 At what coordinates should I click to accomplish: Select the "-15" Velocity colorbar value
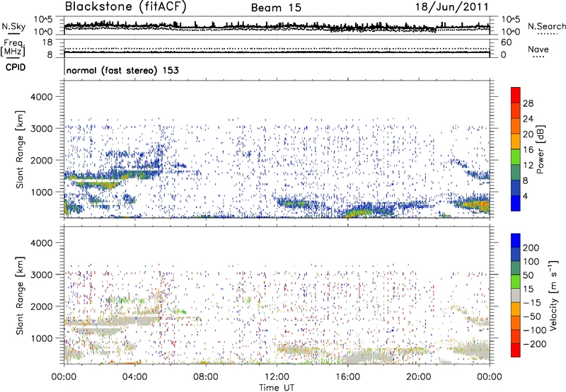pos(532,302)
